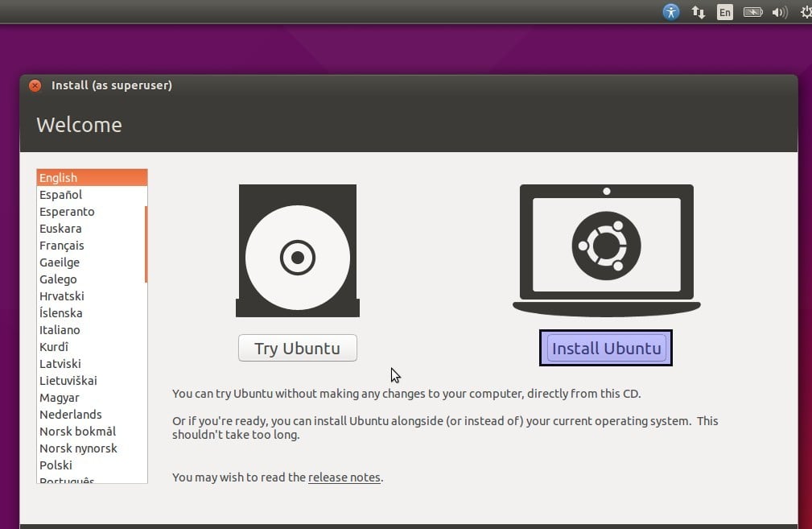812x529 pixels.
Task: Click the Try Ubuntu button
Action: [298, 348]
